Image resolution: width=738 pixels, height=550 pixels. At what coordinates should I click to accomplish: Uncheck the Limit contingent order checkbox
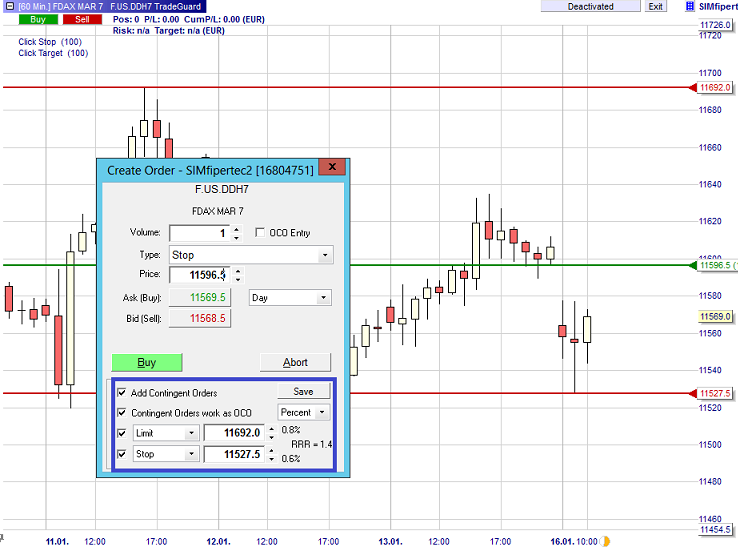tap(122, 433)
